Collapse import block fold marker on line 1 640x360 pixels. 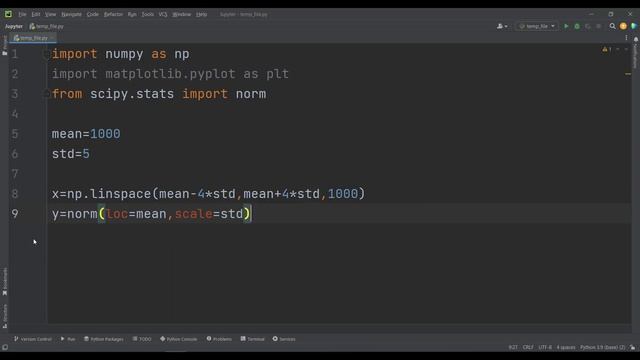pos(46,54)
